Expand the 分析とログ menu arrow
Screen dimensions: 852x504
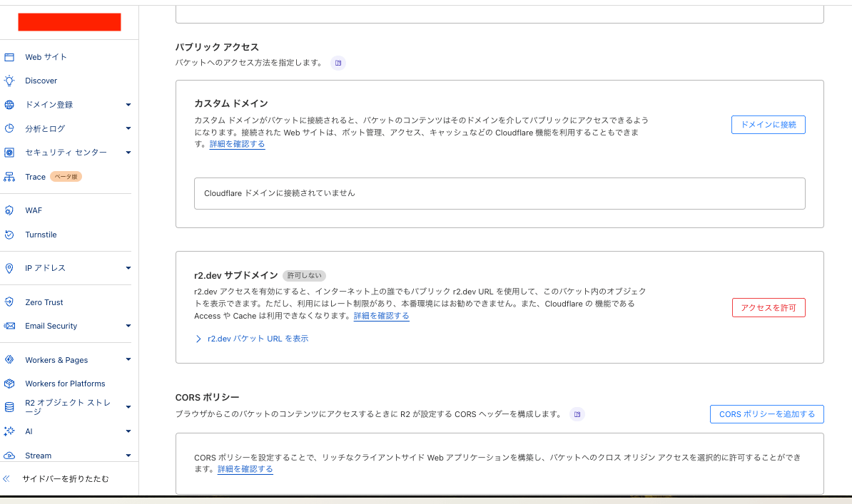click(x=128, y=129)
